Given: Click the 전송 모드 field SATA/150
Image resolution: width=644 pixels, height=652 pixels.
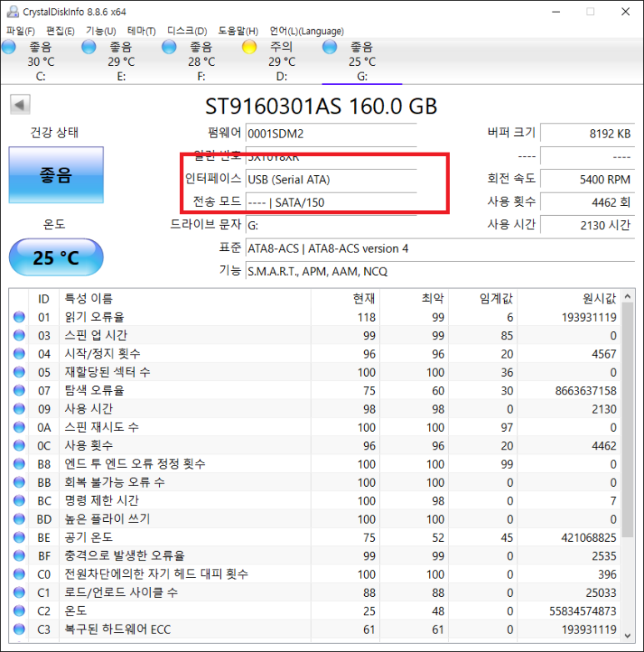Looking at the screenshot, I should click(331, 203).
